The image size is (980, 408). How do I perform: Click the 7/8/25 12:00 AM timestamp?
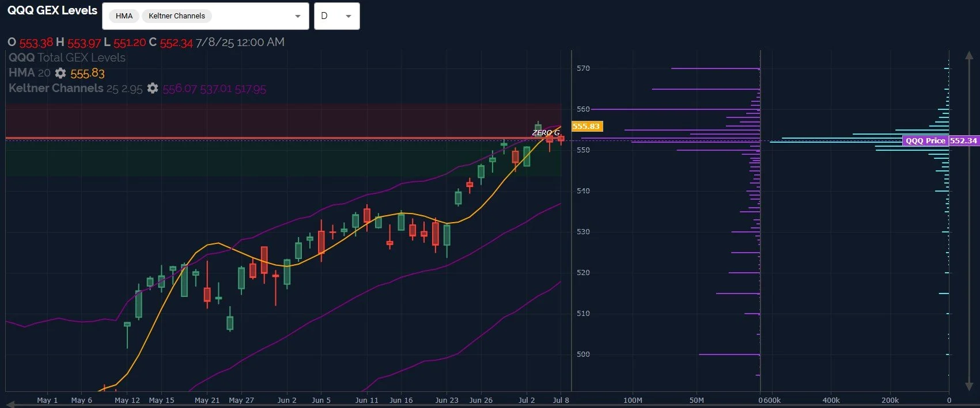240,42
